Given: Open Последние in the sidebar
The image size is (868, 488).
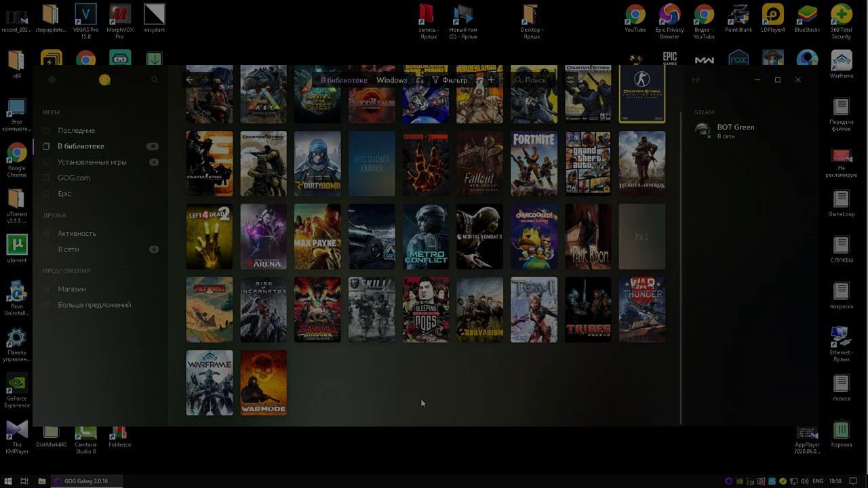Looking at the screenshot, I should pyautogui.click(x=76, y=130).
